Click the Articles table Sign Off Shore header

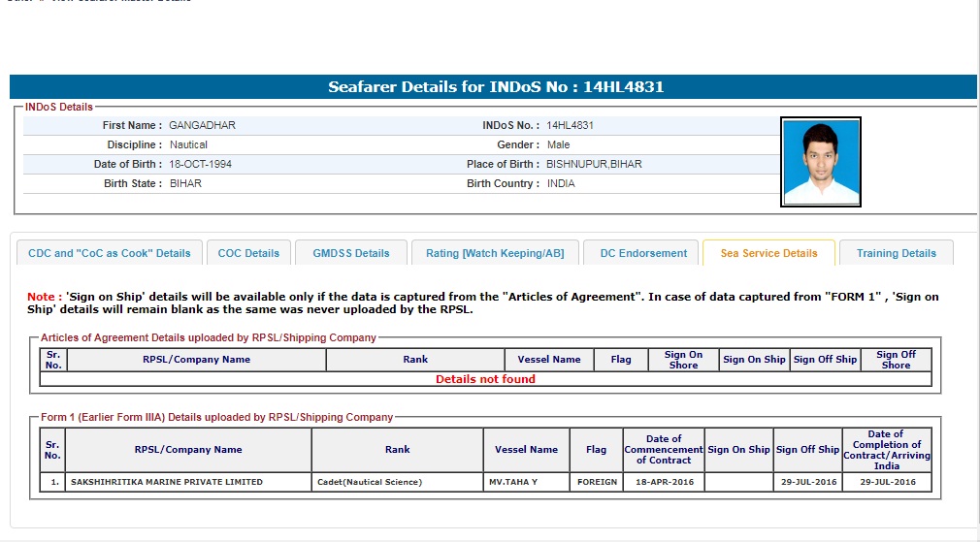pyautogui.click(x=896, y=360)
